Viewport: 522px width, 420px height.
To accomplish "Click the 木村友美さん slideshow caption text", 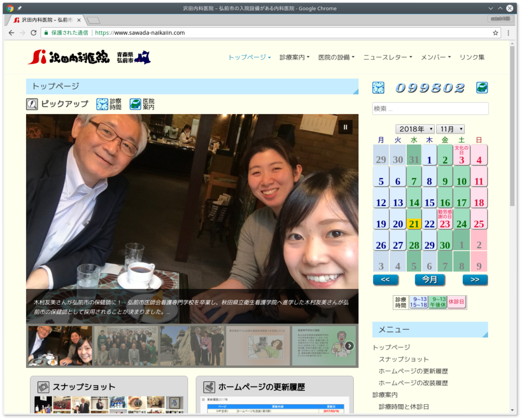I will tap(191, 307).
